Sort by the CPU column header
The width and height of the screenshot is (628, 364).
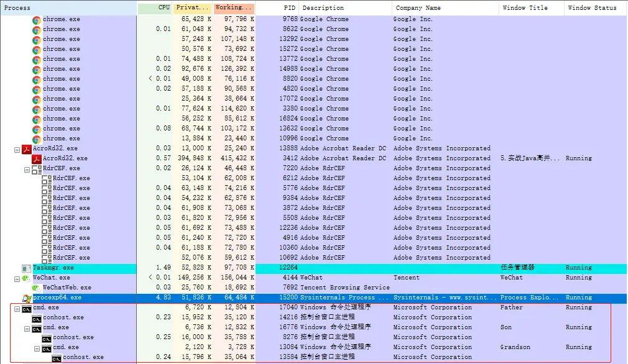155,7
